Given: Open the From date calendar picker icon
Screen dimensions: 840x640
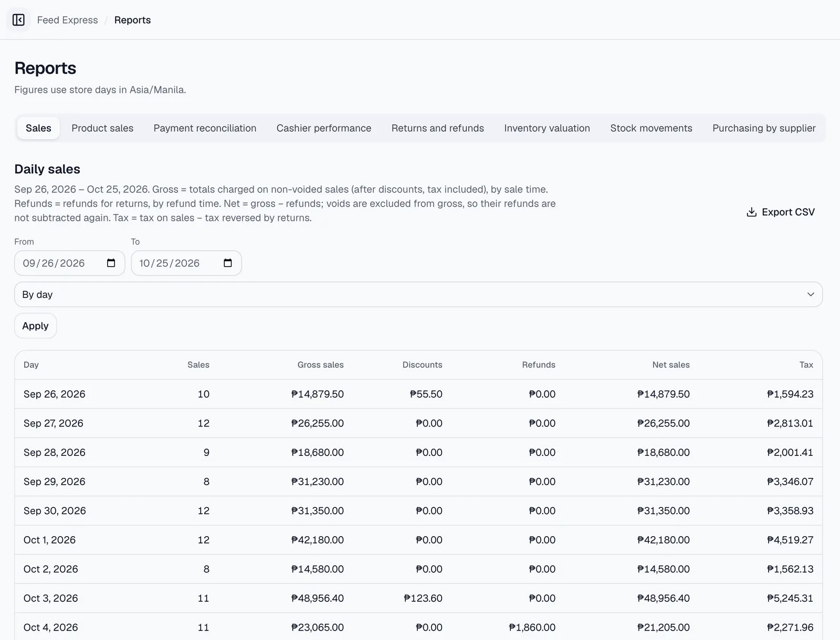Looking at the screenshot, I should click(111, 263).
